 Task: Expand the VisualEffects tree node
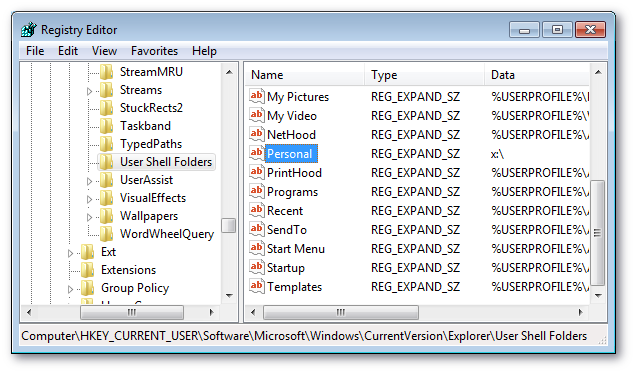coord(89,199)
